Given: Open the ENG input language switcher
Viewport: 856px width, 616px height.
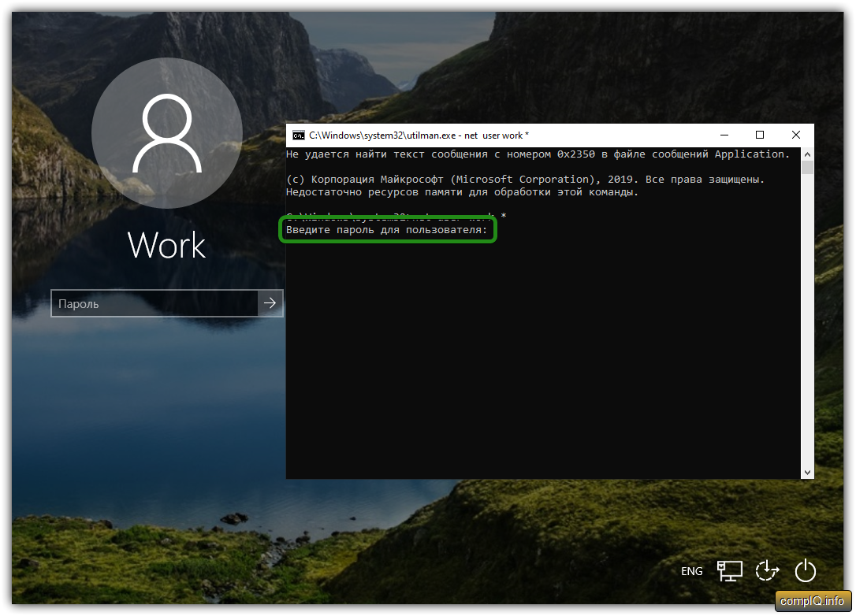Looking at the screenshot, I should coord(691,571).
